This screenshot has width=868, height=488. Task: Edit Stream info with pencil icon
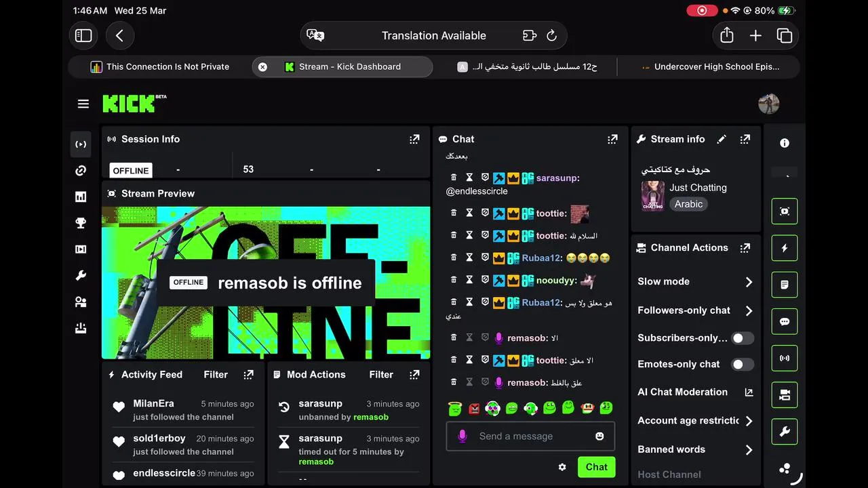pyautogui.click(x=722, y=139)
